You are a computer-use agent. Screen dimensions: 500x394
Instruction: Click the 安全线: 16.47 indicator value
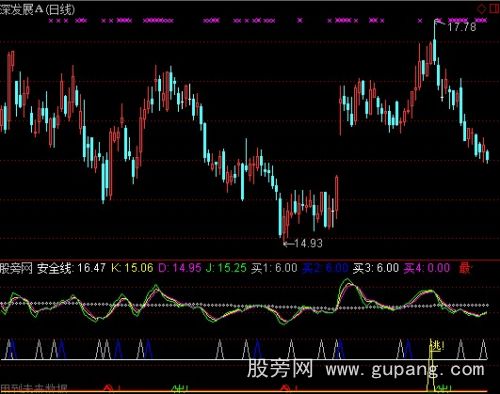click(71, 268)
